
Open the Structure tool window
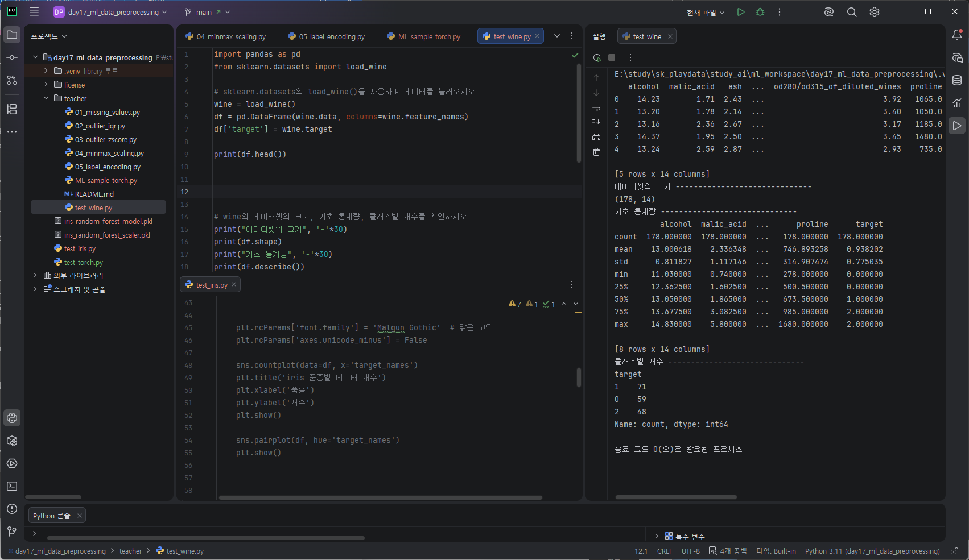[12, 109]
